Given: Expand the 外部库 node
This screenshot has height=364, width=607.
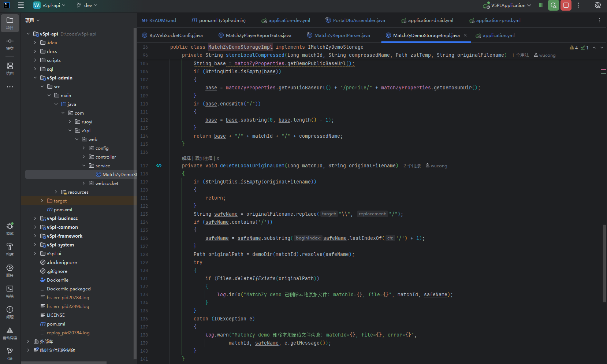Looking at the screenshot, I should [28, 341].
